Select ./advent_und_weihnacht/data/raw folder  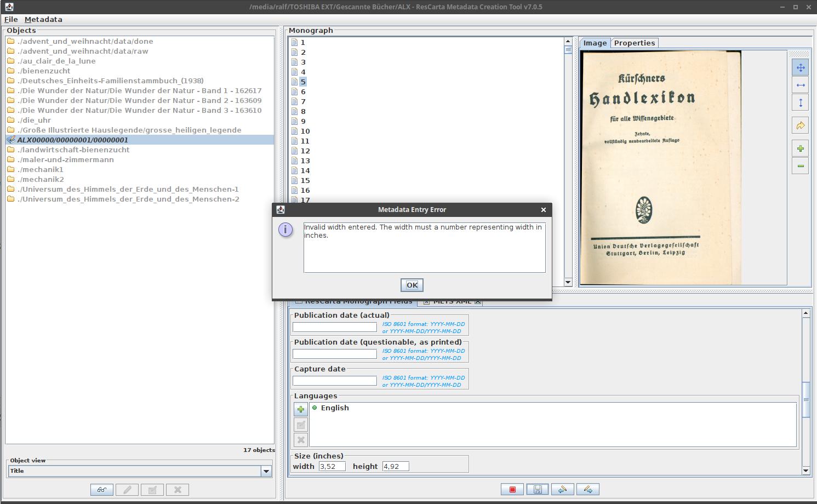[82, 51]
